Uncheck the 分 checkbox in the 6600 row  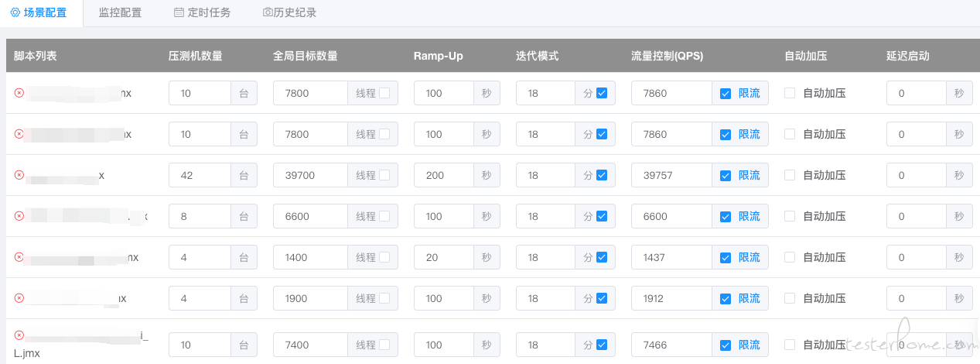click(x=602, y=216)
